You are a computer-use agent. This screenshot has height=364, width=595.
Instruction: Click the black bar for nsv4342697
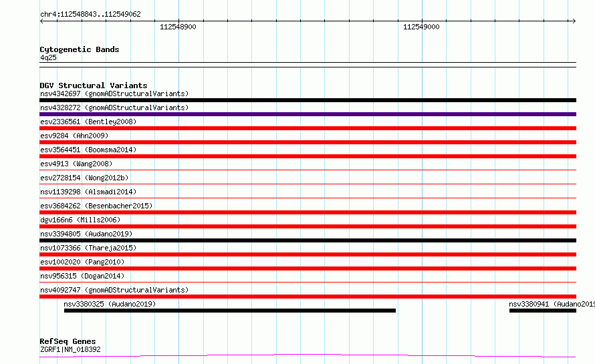[x=308, y=100]
